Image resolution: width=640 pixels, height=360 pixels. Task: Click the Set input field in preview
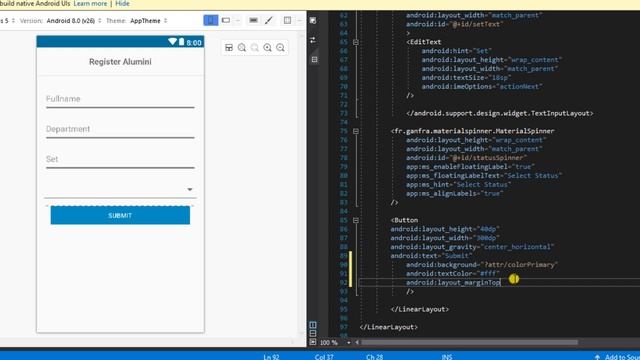pyautogui.click(x=120, y=160)
